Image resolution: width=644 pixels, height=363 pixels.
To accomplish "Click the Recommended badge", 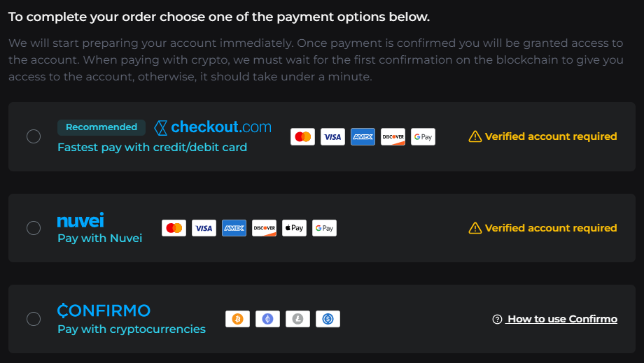I will pyautogui.click(x=101, y=127).
